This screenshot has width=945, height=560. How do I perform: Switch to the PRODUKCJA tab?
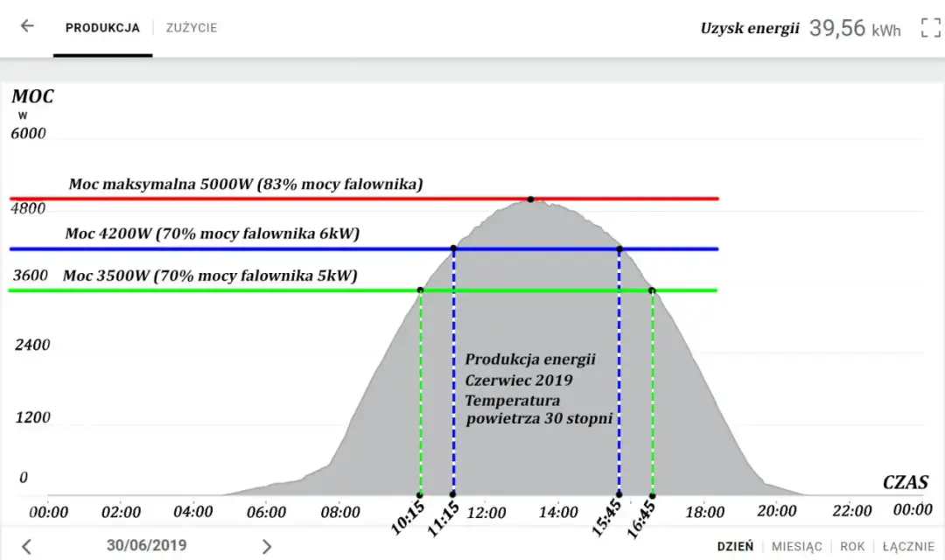click(102, 28)
